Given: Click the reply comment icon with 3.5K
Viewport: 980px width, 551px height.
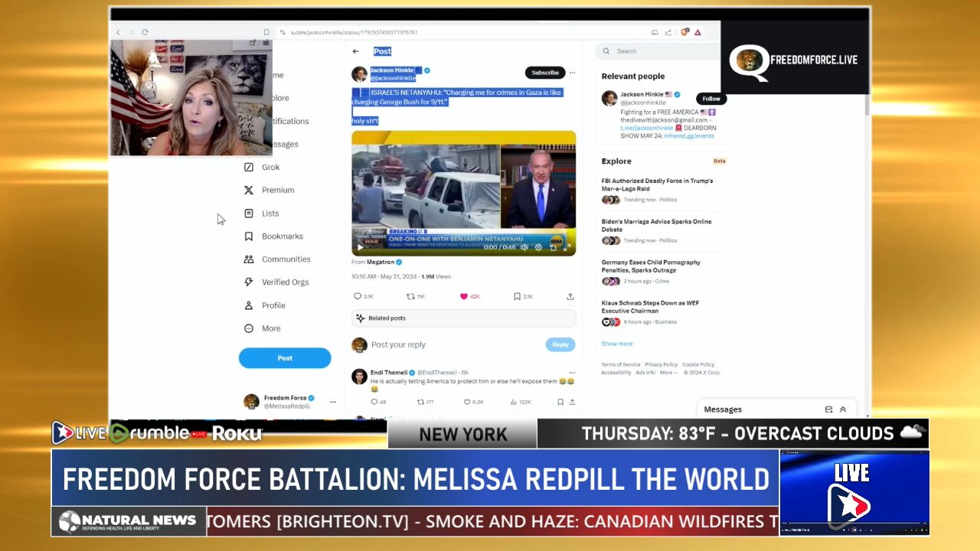Looking at the screenshot, I should click(358, 296).
